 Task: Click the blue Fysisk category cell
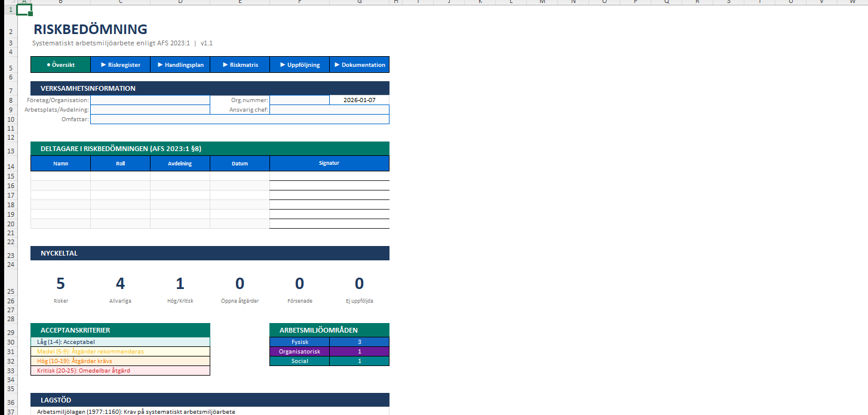(299, 342)
